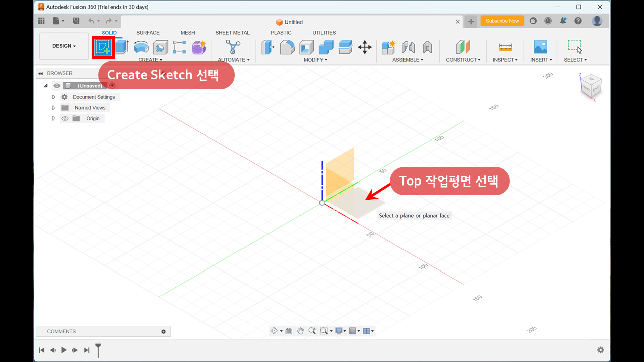Click the Save icon
The width and height of the screenshot is (644, 362).
[x=76, y=21]
